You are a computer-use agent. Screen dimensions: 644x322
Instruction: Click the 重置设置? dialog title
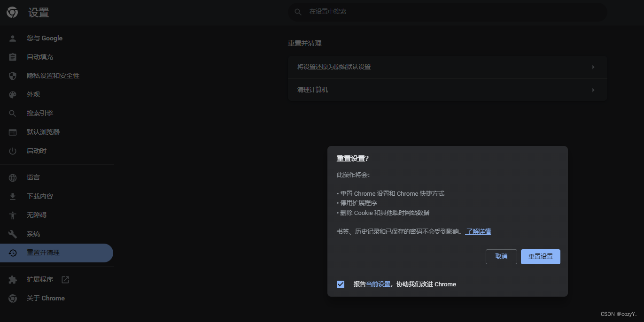[353, 159]
